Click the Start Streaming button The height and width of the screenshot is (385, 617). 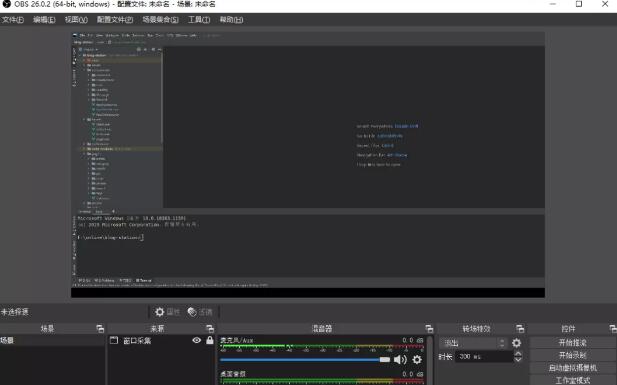(573, 342)
